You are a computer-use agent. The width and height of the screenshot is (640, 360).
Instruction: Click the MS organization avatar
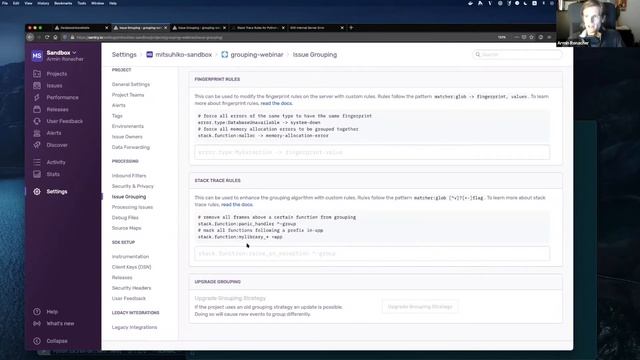click(37, 56)
